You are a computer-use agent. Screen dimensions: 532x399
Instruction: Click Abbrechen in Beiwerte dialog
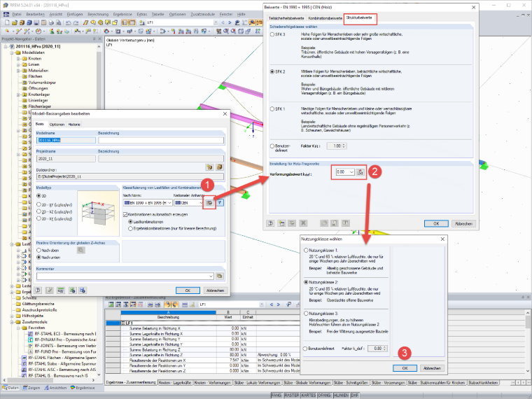(x=463, y=223)
